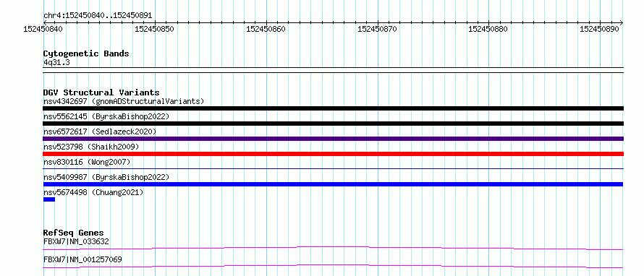Image resolution: width=644 pixels, height=276 pixels.
Task: Click the red nsv523798 variant bar
Action: point(333,154)
